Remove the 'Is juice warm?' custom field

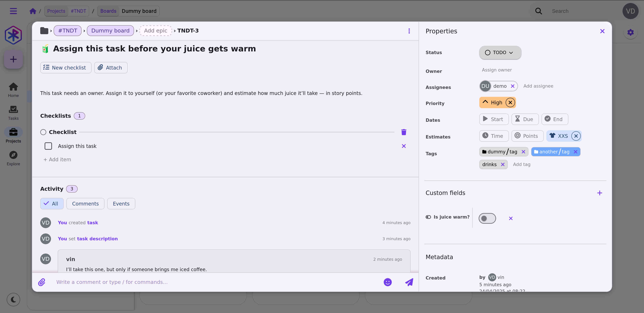coord(511,218)
